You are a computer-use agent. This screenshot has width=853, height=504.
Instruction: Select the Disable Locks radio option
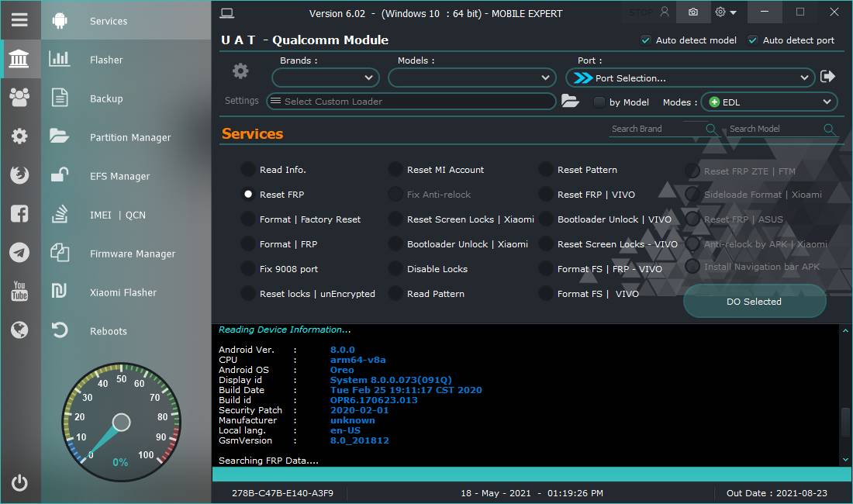(x=395, y=268)
